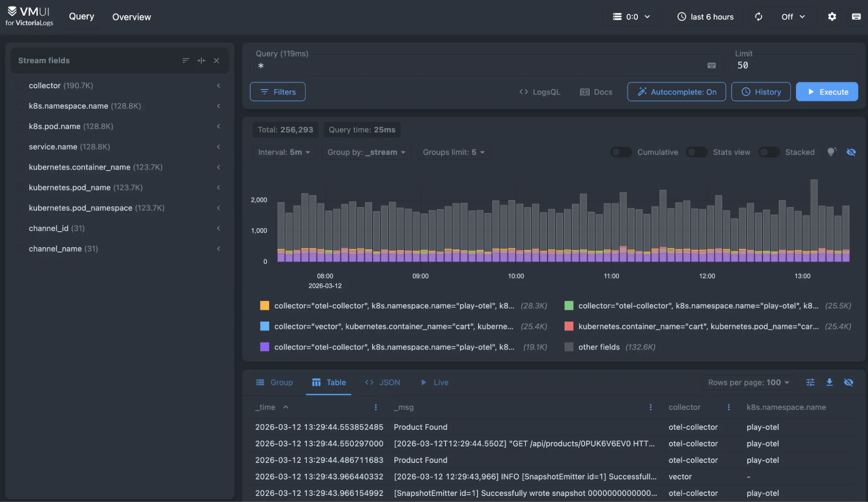Screen dimensions: 868x502
Task: Download logs with the download icon
Action: click(x=829, y=382)
